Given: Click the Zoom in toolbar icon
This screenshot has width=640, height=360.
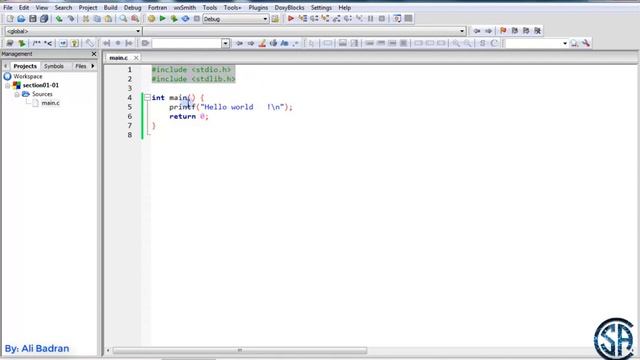Looking at the screenshot, I should pos(456,43).
